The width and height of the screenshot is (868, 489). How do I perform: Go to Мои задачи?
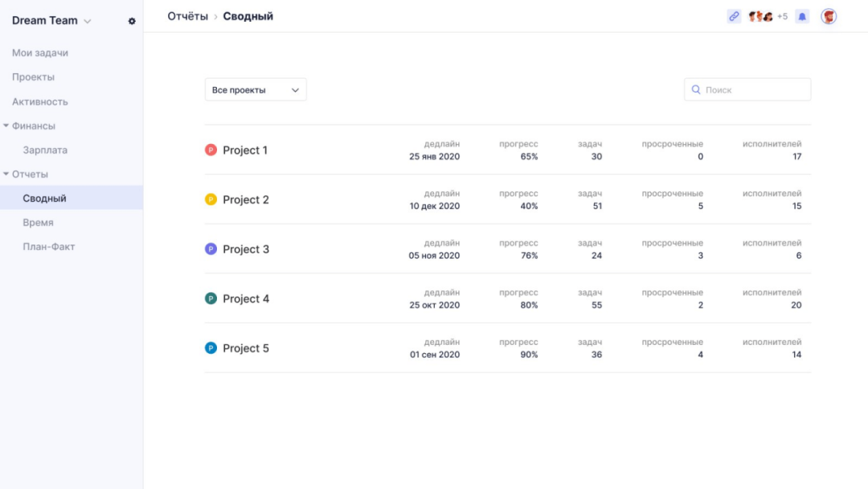pyautogui.click(x=40, y=53)
